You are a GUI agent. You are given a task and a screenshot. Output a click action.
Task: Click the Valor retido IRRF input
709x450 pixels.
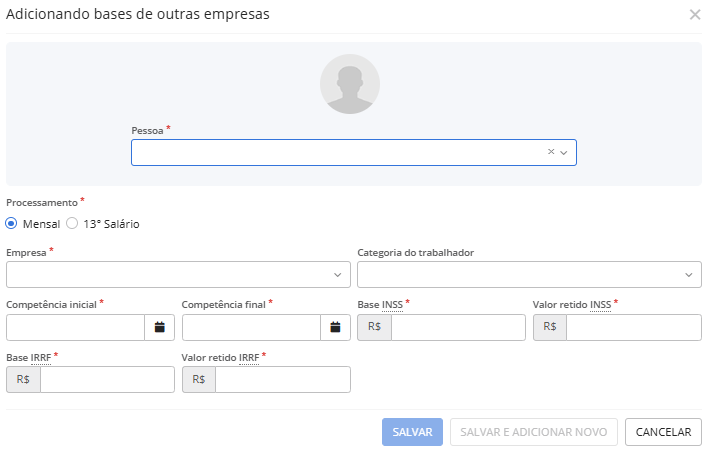(x=282, y=380)
